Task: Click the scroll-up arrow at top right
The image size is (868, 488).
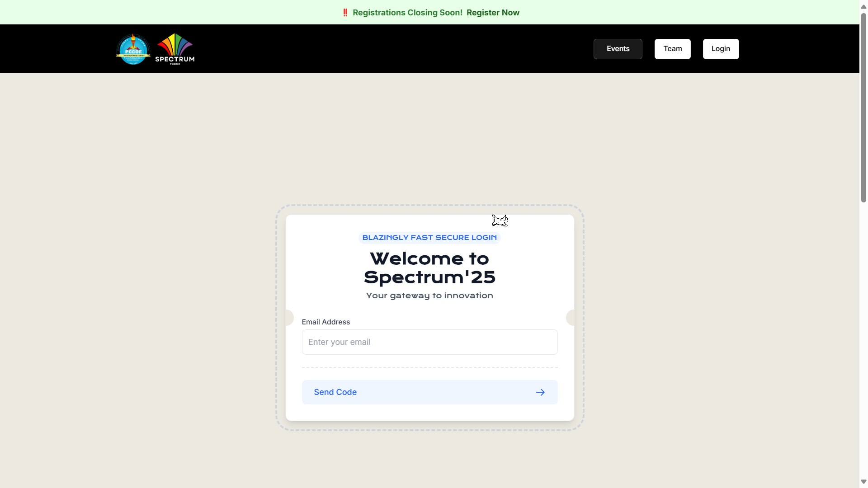Action: 863,6
